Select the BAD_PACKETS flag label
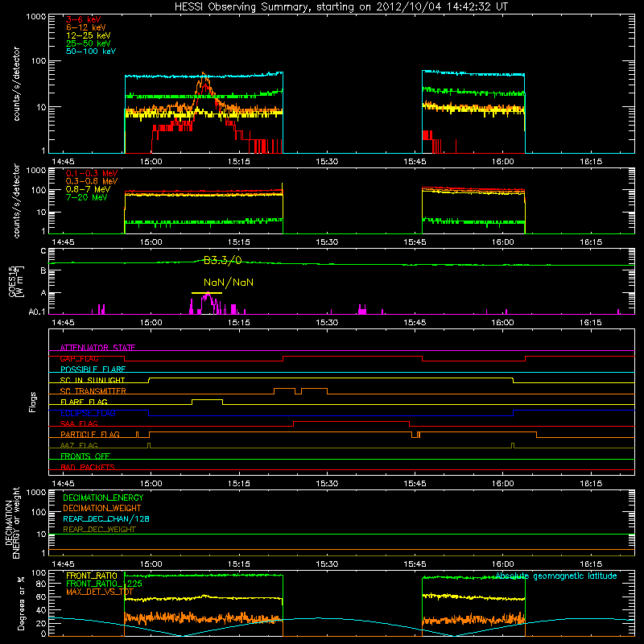The image size is (644, 644). [x=88, y=467]
